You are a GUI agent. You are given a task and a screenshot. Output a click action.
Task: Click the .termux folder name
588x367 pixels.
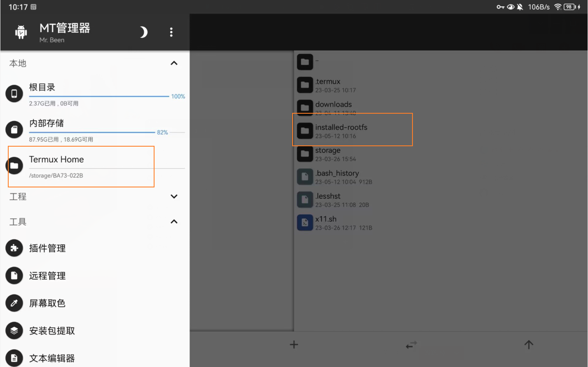328,82
